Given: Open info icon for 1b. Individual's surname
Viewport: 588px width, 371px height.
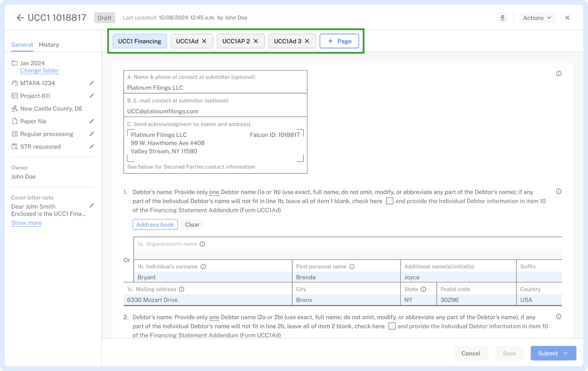Looking at the screenshot, I should point(203,267).
